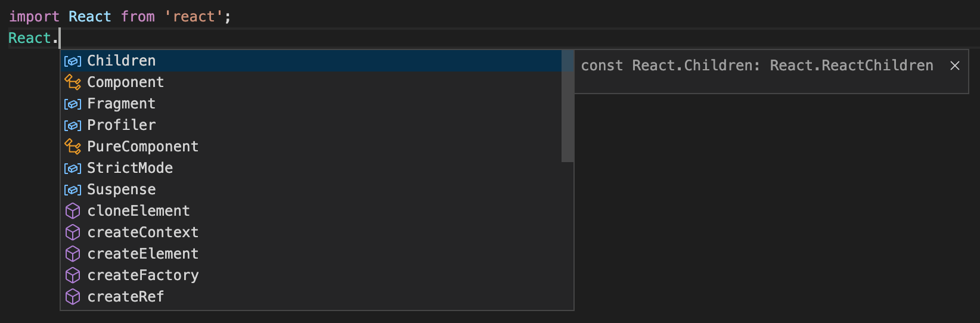The image size is (980, 323).
Task: Choose Component from the suggestion list
Action: tap(125, 82)
